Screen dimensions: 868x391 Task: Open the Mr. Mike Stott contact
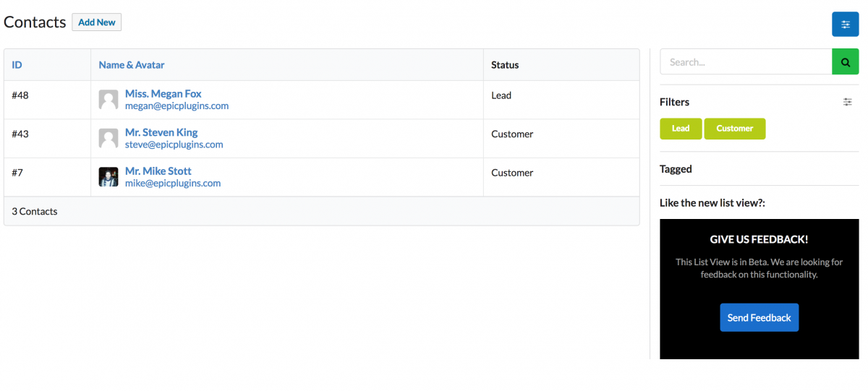pos(158,171)
